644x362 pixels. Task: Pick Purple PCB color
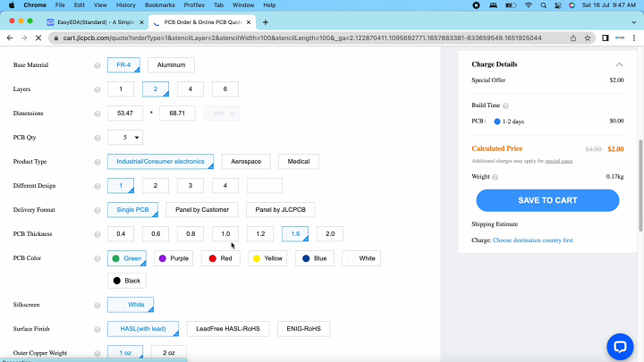point(174,258)
